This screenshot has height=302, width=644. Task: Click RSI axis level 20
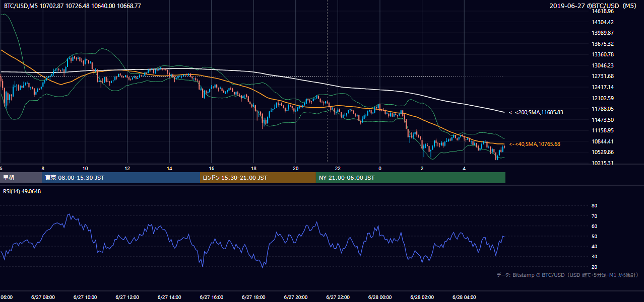pyautogui.click(x=595, y=267)
